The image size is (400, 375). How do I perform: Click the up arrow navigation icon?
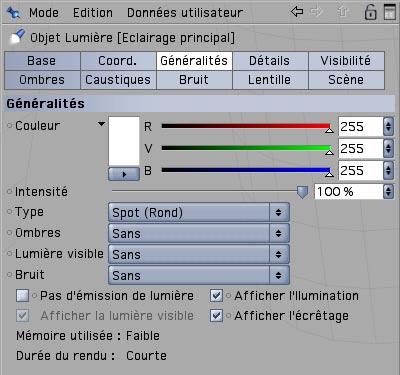342,12
